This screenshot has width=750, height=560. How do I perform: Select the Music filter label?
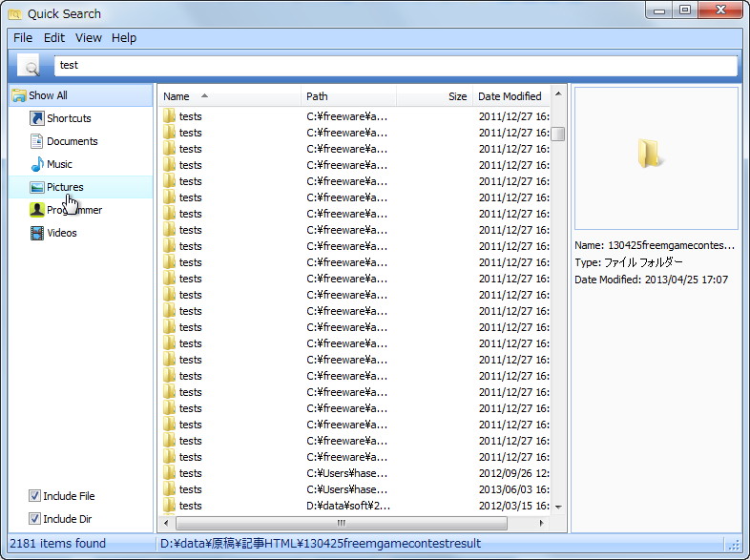pos(59,164)
